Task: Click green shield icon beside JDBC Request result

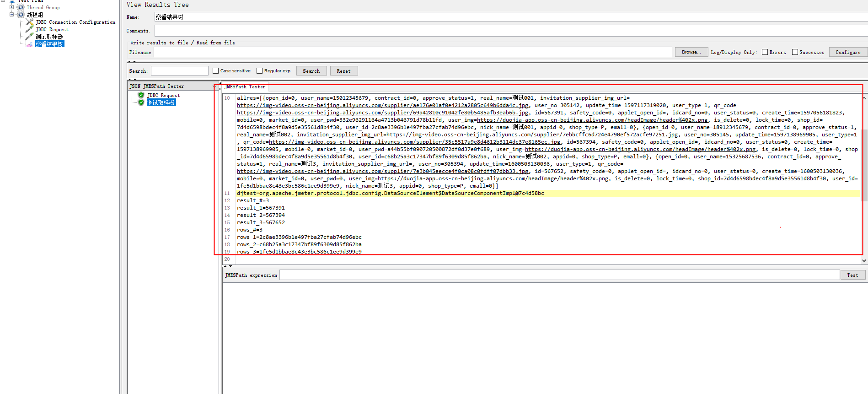Action: (141, 95)
